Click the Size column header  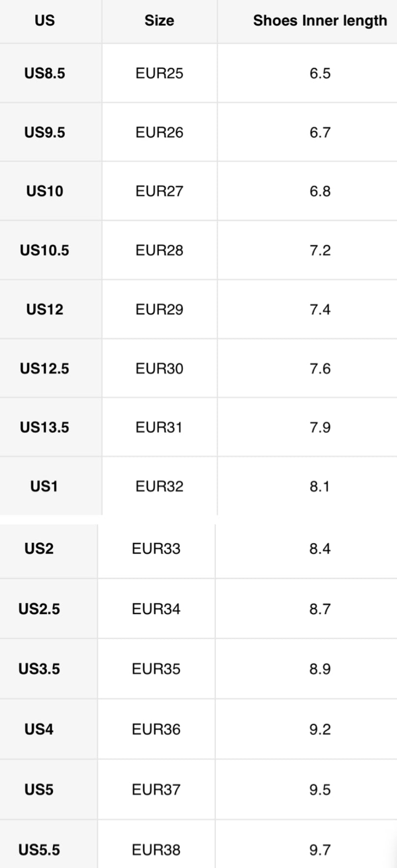pos(159,21)
